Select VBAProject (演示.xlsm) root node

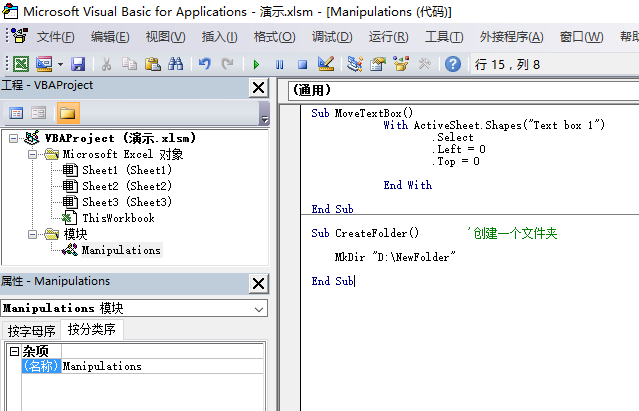(120, 138)
